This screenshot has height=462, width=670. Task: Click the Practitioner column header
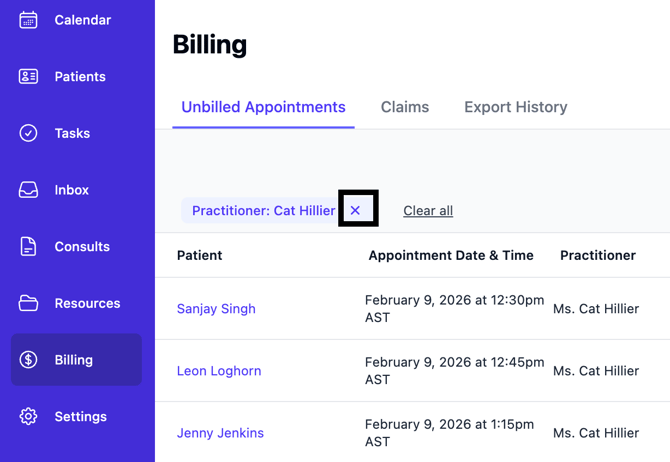click(598, 255)
